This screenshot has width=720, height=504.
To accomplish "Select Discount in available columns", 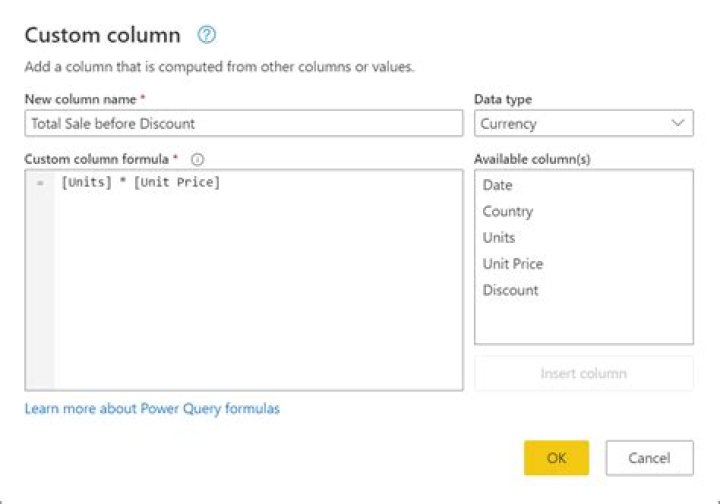I will pos(510,290).
